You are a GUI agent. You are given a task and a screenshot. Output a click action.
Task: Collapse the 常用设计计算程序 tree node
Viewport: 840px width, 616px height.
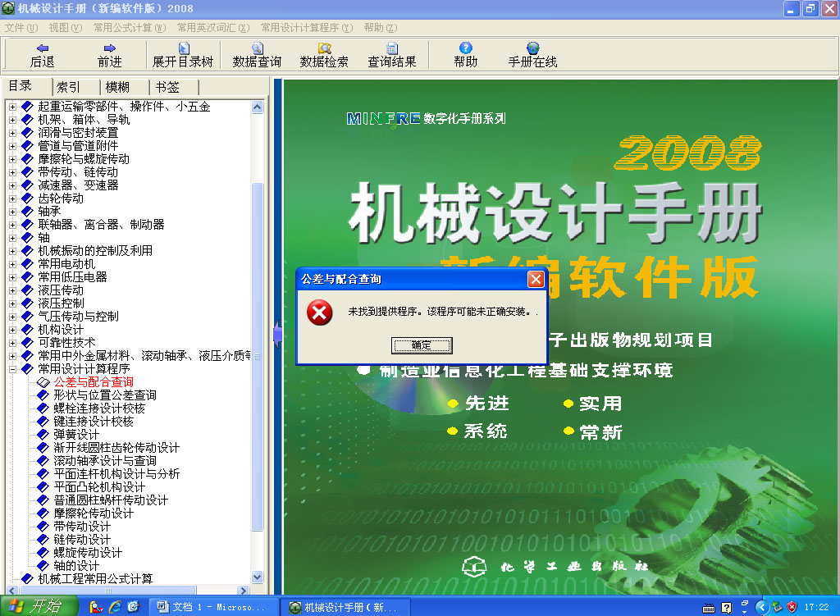(12, 369)
